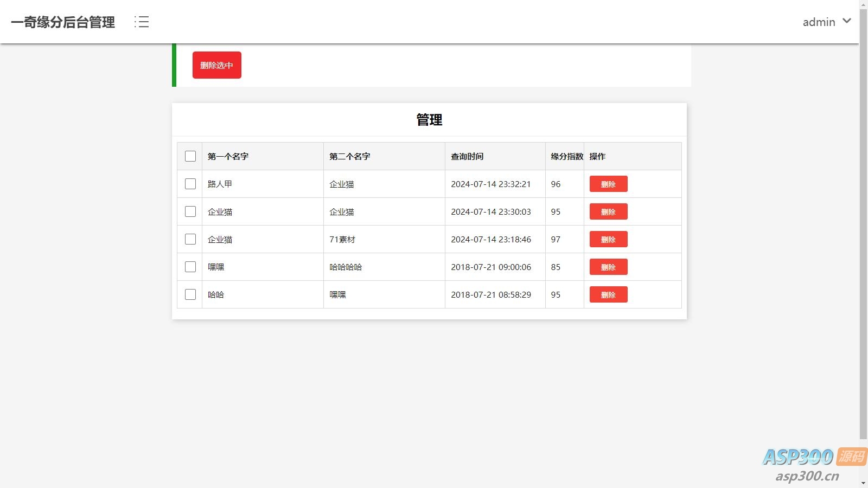
Task: Check the select-all checkbox in the table header
Action: pos(190,156)
